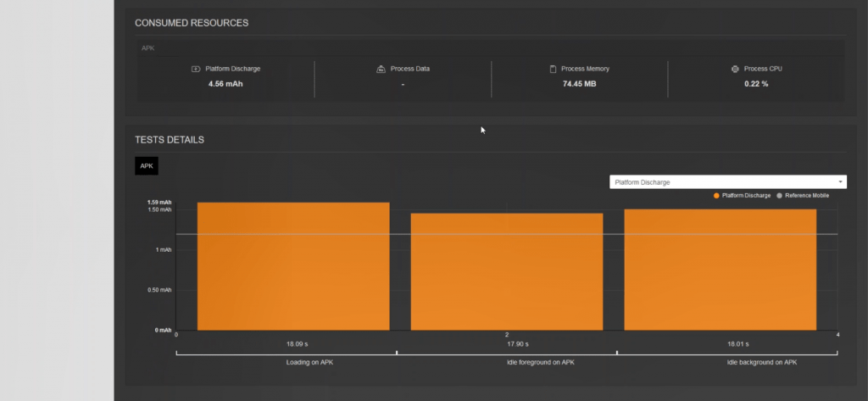Click the "Idle background on APK" phase label

(x=761, y=362)
